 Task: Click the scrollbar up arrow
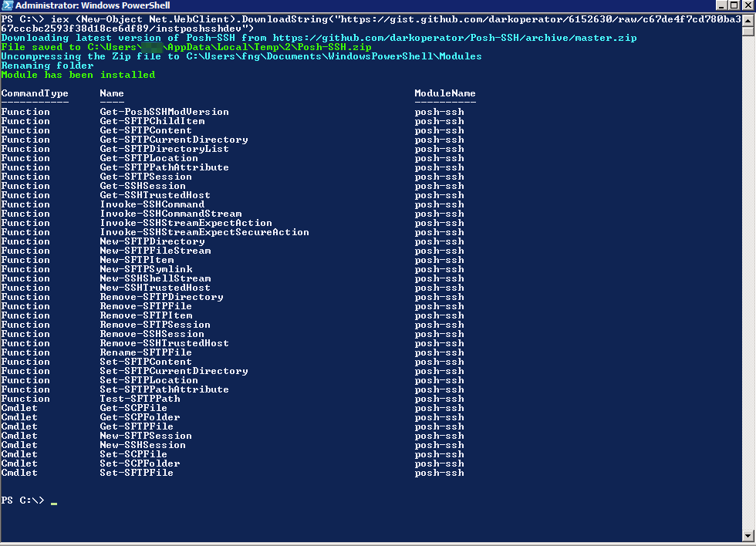click(x=748, y=20)
